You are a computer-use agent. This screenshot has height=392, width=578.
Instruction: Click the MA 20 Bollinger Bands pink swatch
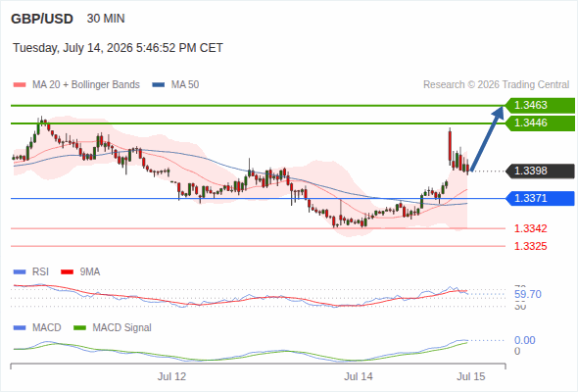click(x=20, y=85)
